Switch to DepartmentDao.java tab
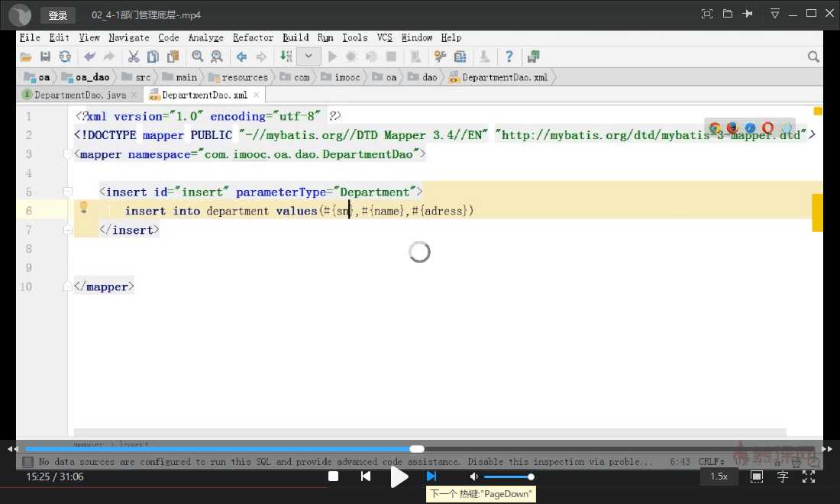 [80, 95]
